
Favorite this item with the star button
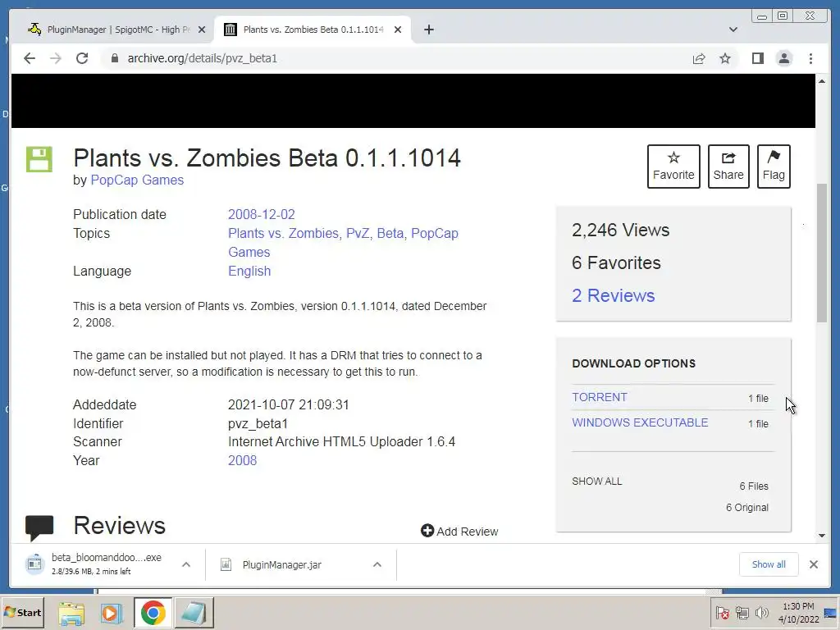[673, 166]
